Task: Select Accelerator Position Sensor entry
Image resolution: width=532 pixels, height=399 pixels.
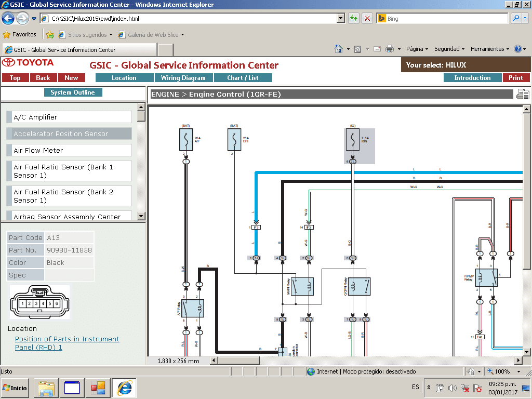Action: coord(69,134)
